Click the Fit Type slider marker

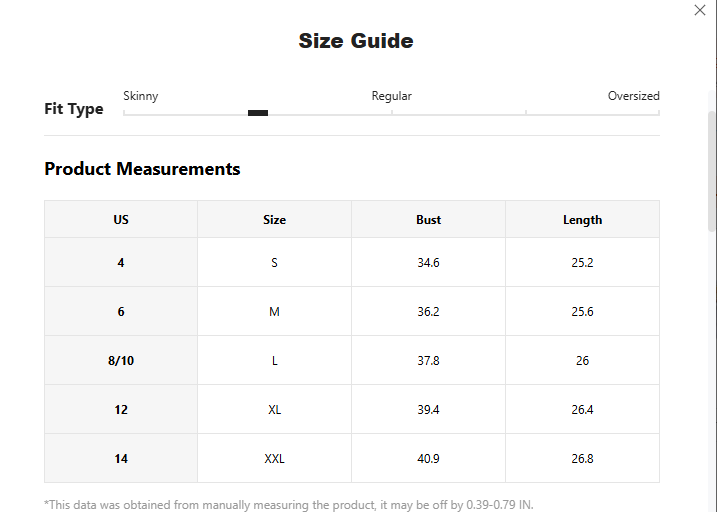click(257, 113)
